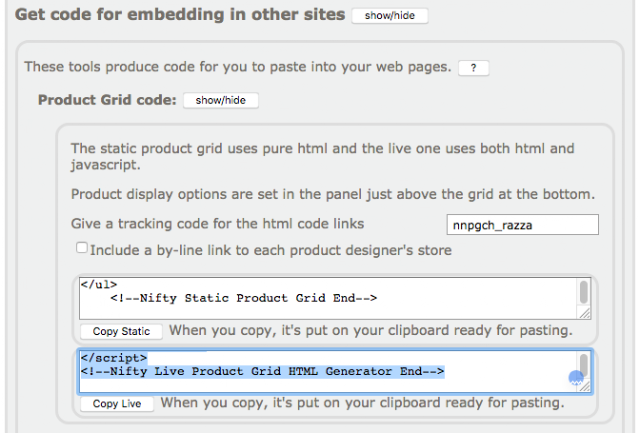The height and width of the screenshot is (433, 640).
Task: Click the question mark help button
Action: [x=473, y=68]
